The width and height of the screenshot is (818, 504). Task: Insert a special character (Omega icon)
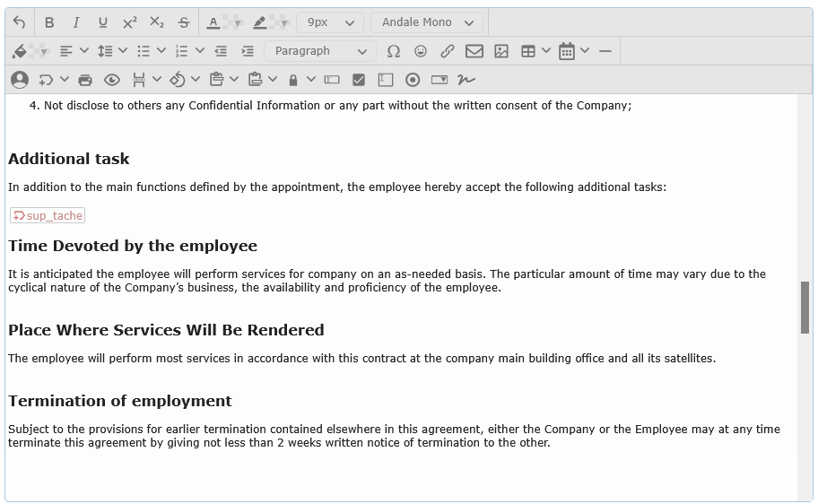[394, 51]
